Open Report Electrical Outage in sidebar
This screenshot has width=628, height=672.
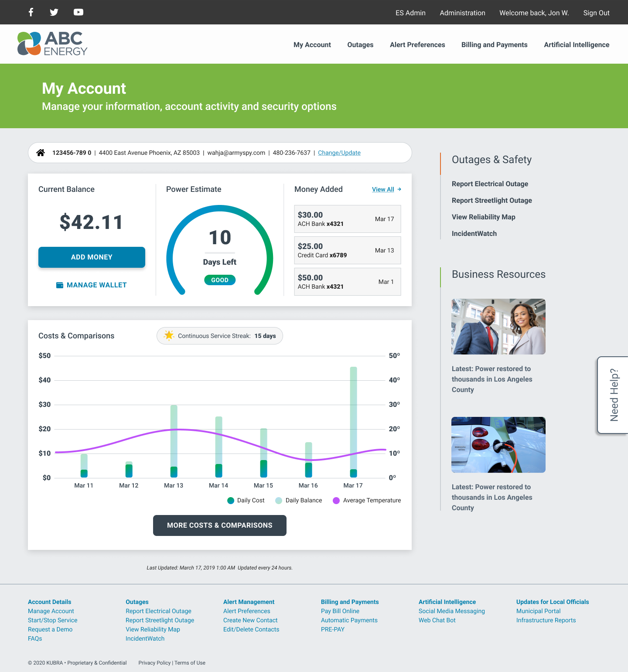[490, 184]
